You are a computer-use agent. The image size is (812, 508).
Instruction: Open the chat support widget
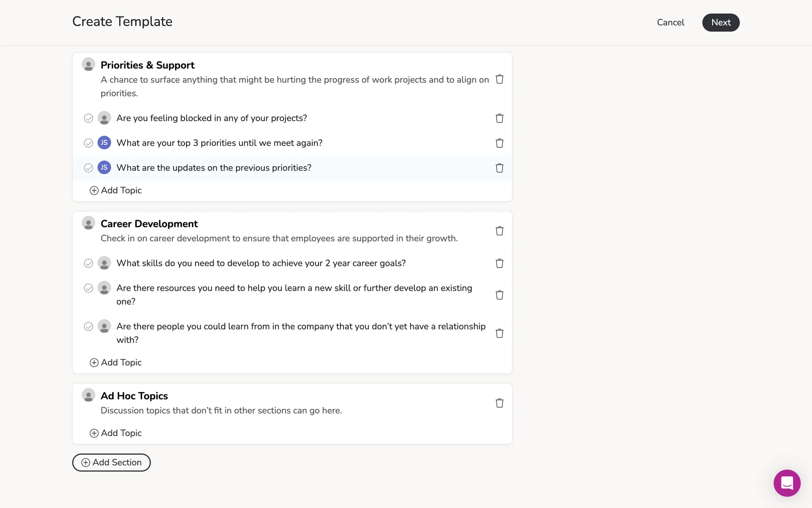pos(787,483)
